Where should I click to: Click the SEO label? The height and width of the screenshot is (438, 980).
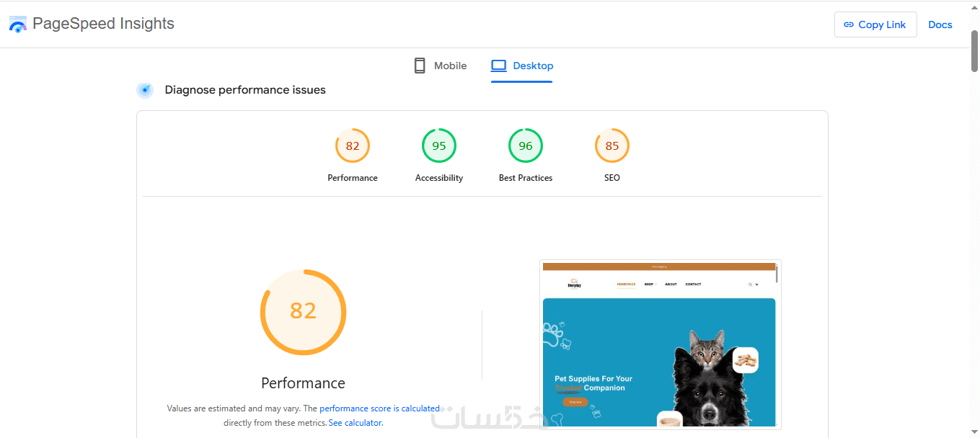coord(612,178)
